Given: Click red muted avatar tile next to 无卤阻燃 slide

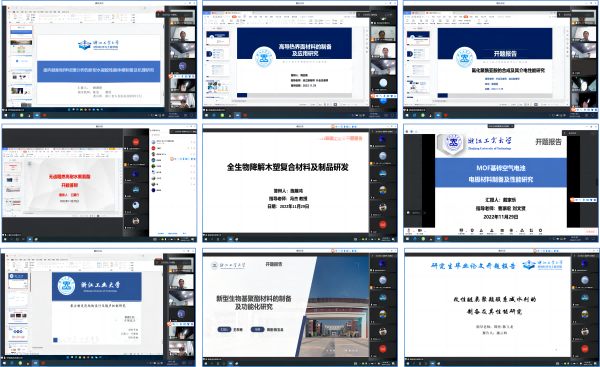Looking at the screenshot, I should 136,142.
